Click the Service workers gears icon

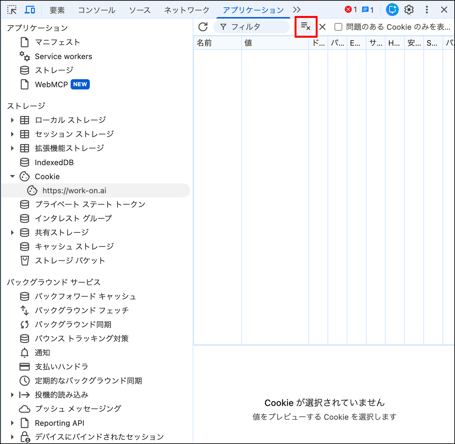pyautogui.click(x=24, y=56)
